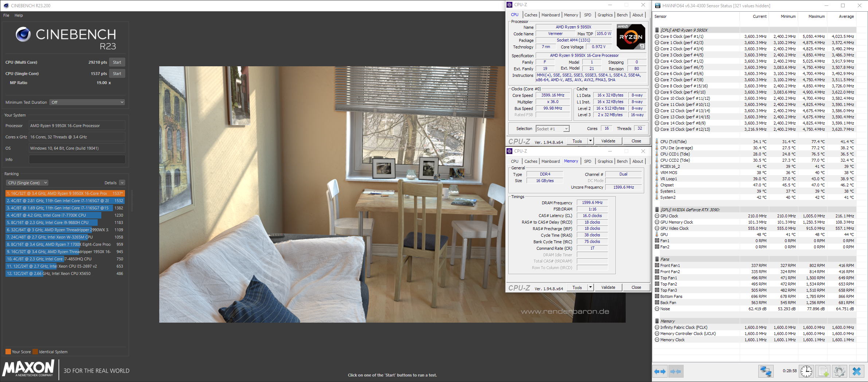
Task: Click Validate in CPU-Z CPU window
Action: point(608,141)
